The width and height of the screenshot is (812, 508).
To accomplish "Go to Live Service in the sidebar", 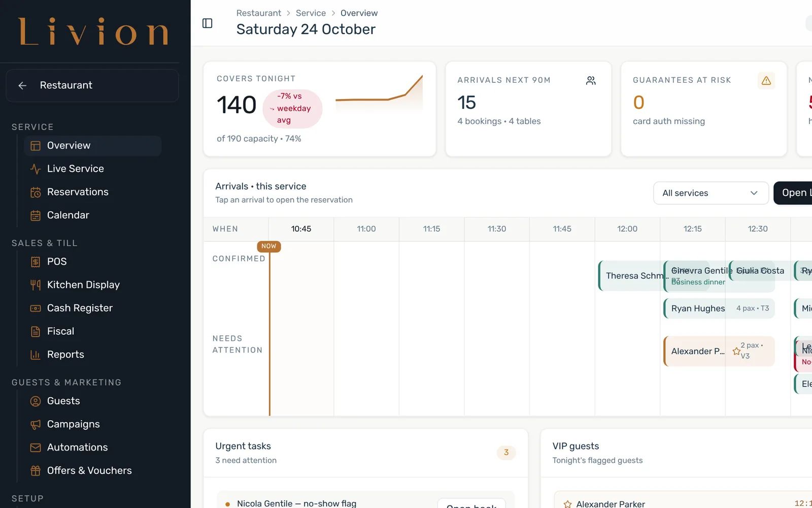I will tap(76, 169).
